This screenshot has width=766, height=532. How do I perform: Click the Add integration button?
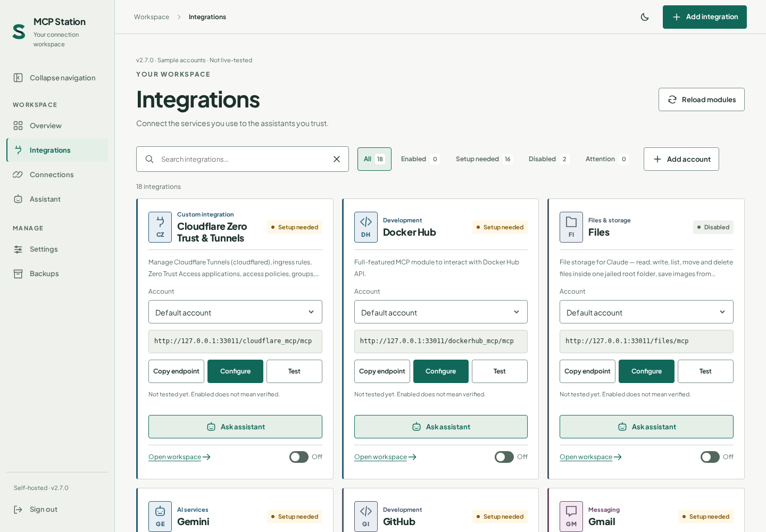tap(705, 17)
